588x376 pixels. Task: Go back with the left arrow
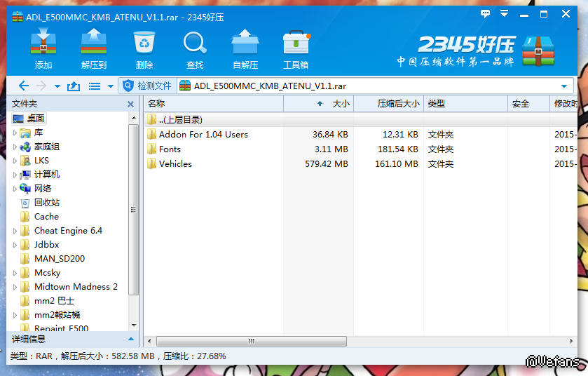(x=24, y=86)
